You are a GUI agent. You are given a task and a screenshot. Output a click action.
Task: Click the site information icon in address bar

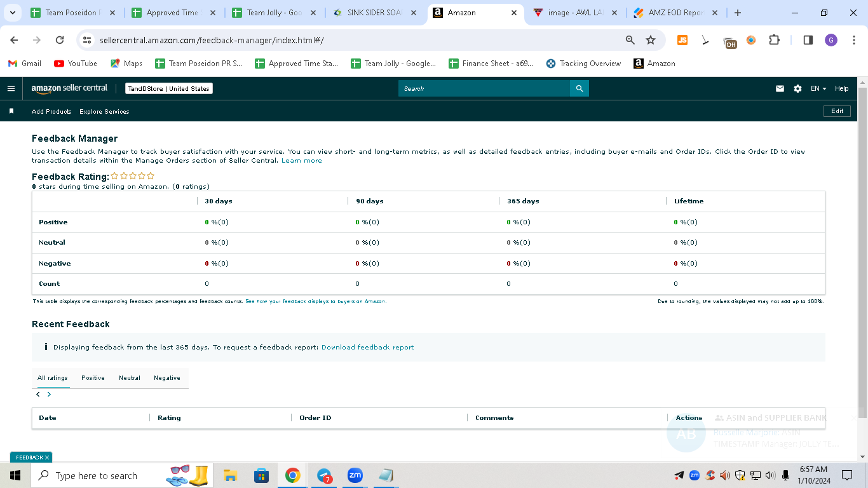click(x=88, y=40)
